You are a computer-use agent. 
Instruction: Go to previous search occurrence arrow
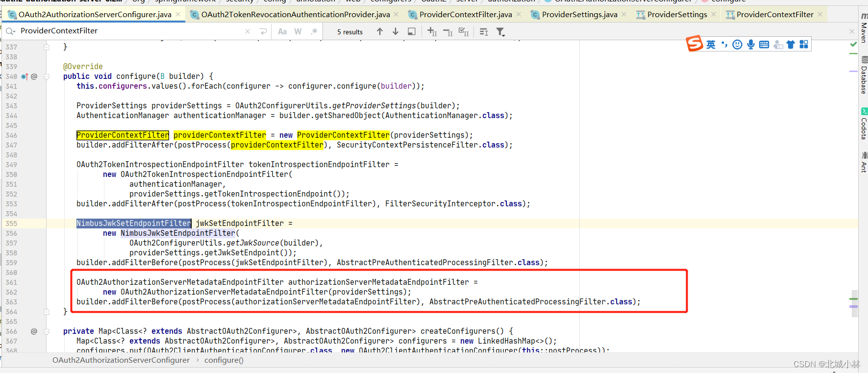380,31
